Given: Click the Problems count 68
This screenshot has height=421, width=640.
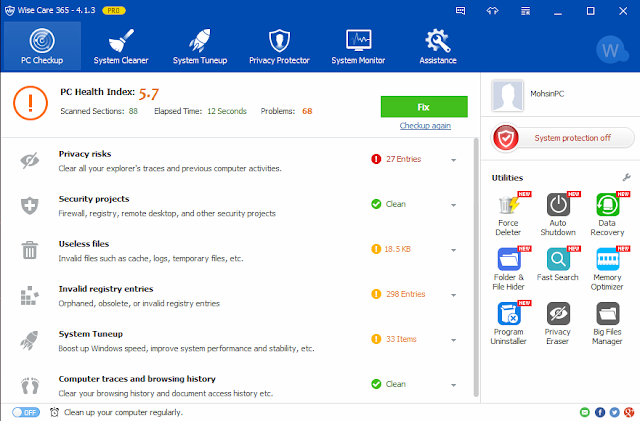Looking at the screenshot, I should (x=307, y=111).
